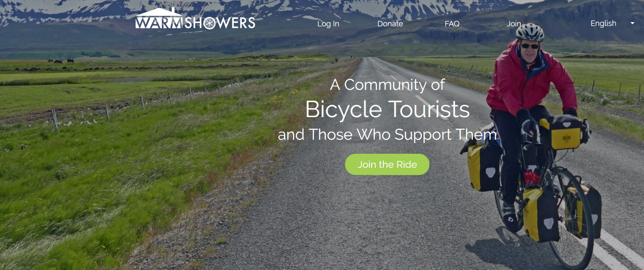Go to the Donate page

[x=390, y=24]
